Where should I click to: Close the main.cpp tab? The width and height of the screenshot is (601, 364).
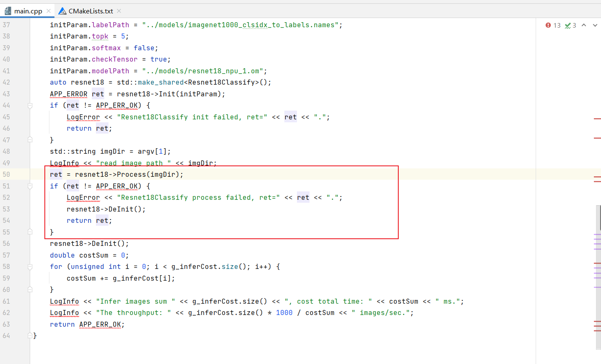click(x=49, y=11)
